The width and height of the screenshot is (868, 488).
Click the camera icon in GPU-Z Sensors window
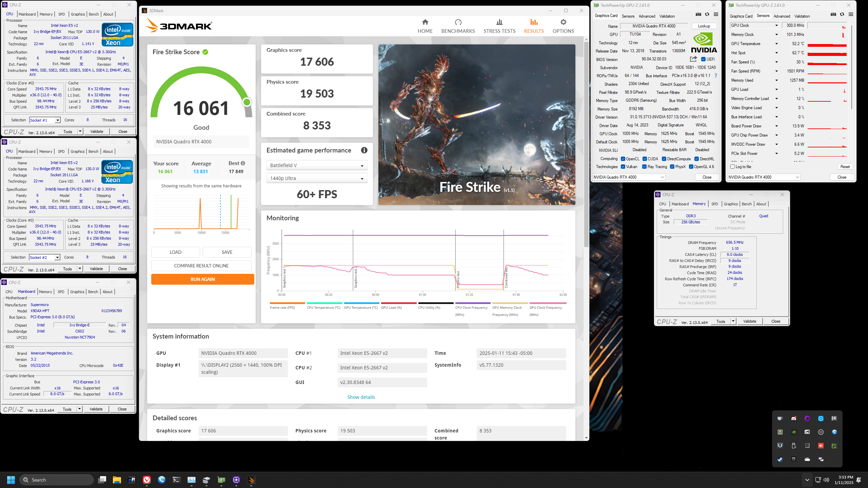833,15
